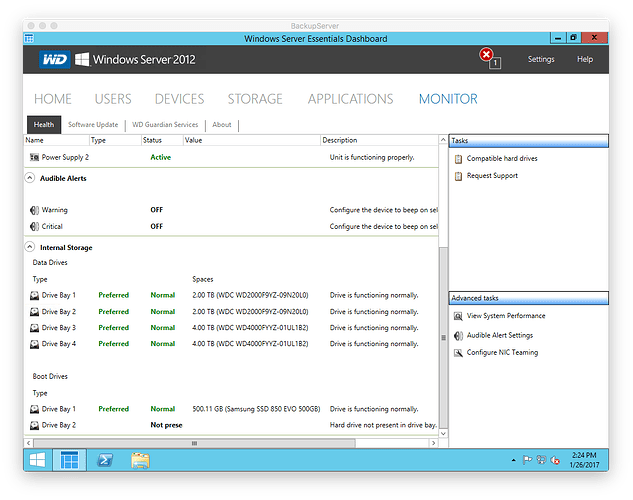The image size is (633, 500).
Task: Click the vertical scroll down arrow
Action: tap(443, 434)
